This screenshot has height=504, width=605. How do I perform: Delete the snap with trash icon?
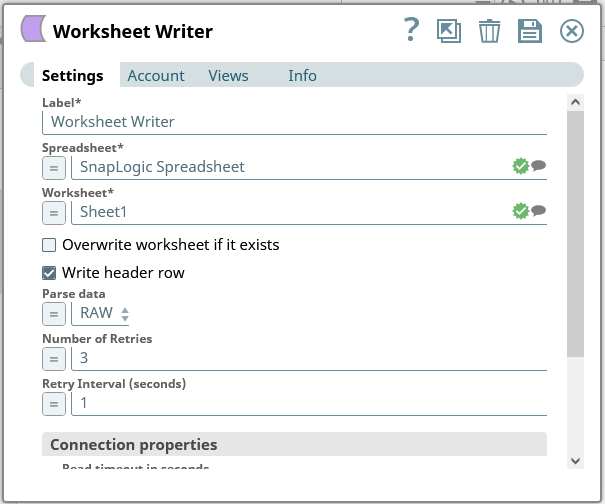pos(489,31)
